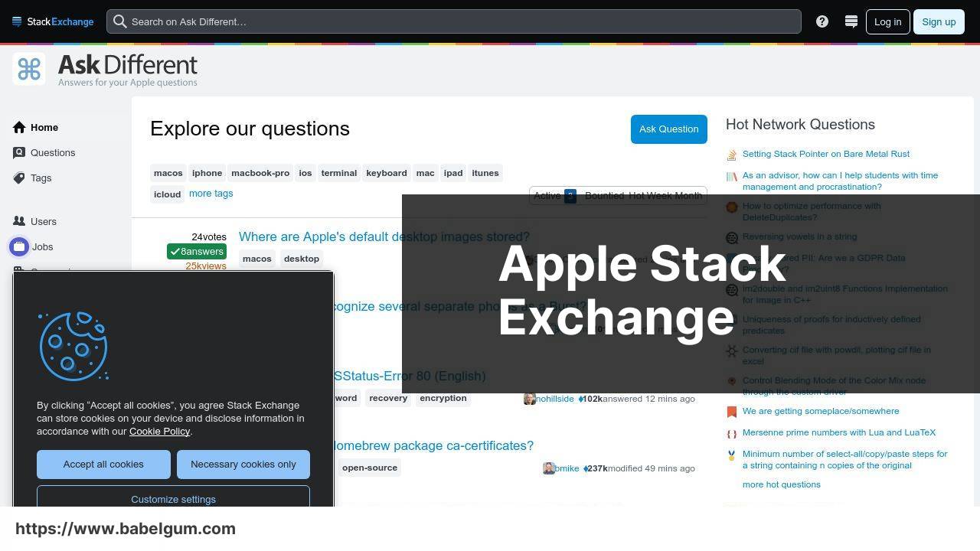Click the Home house icon in sidebar
Screen dimensions: 980x551
pos(19,127)
